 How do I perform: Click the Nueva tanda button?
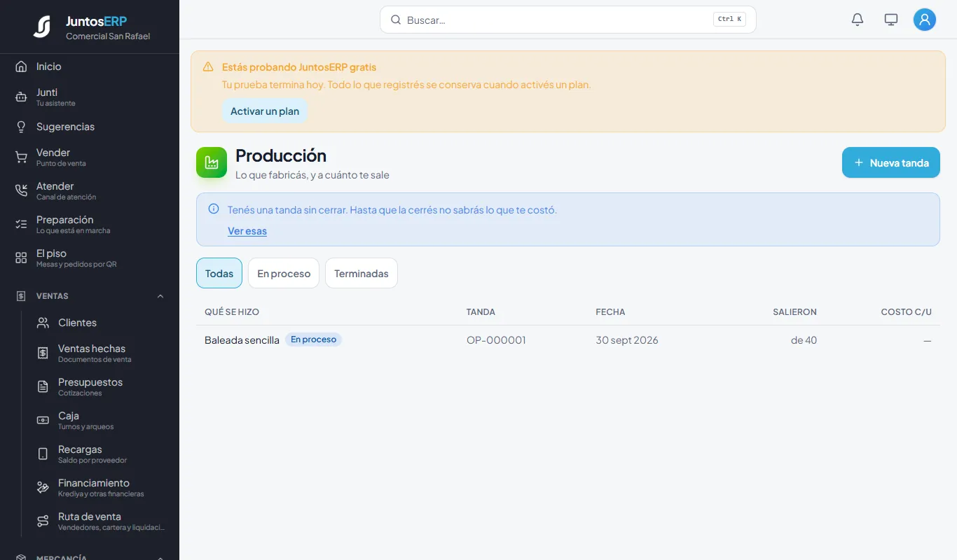pyautogui.click(x=891, y=162)
